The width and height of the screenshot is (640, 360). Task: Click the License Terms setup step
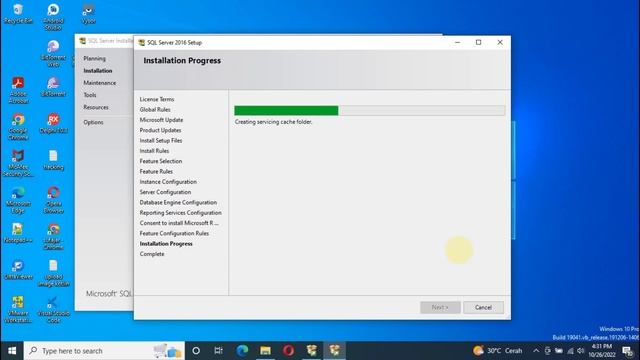click(x=157, y=99)
